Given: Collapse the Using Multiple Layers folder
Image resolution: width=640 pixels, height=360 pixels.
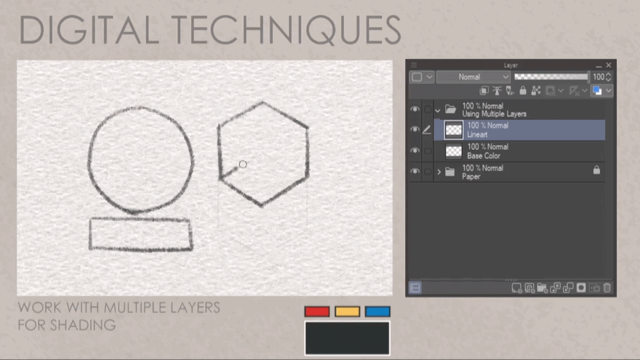Looking at the screenshot, I should (x=438, y=110).
